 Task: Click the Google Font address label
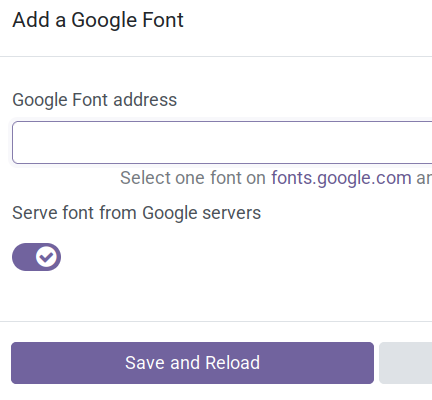(95, 100)
